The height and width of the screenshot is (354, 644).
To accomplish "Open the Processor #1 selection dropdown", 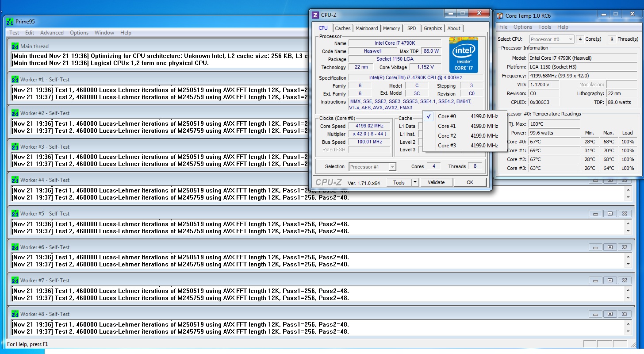I will click(x=372, y=167).
